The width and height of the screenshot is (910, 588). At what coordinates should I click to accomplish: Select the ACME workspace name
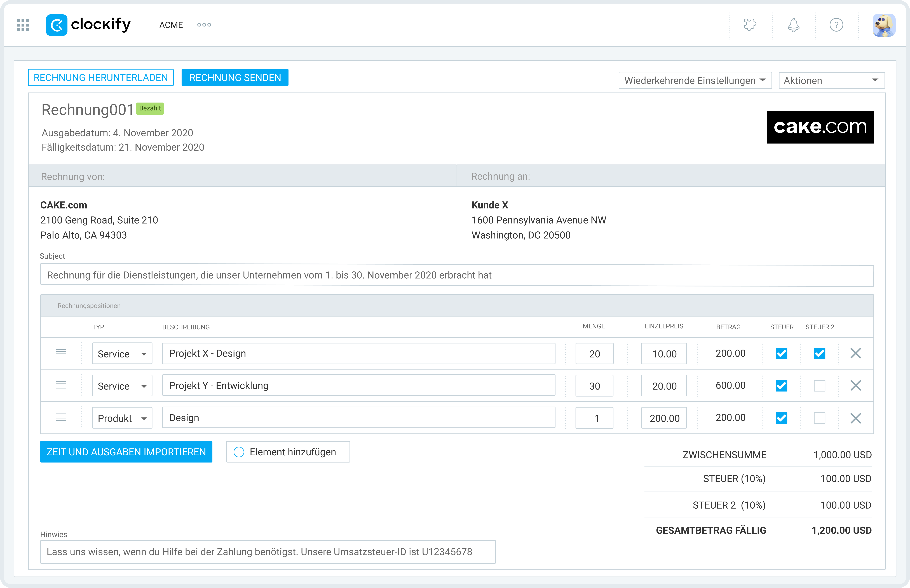[171, 25]
